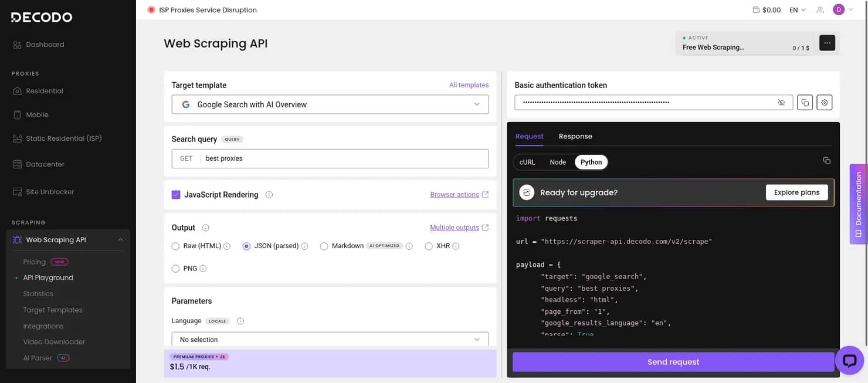Expand the Language selection dropdown
Screen dimensions: 868x383
tap(330, 340)
